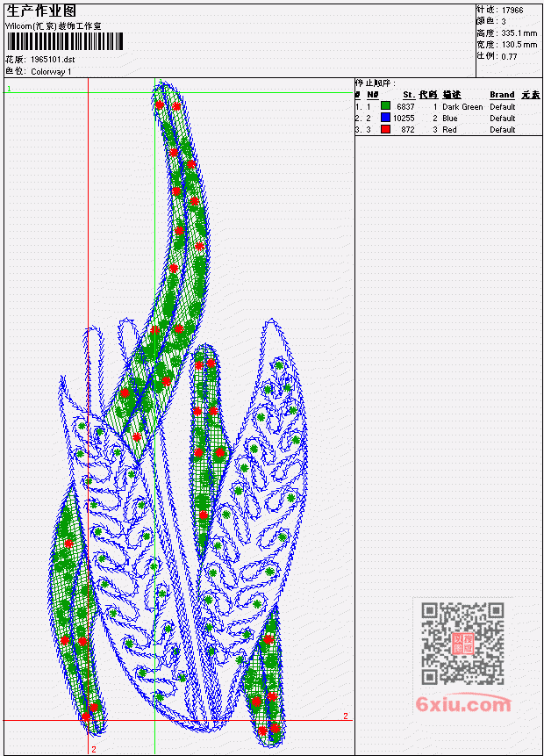Click the stitch count value 17966
This screenshot has height=756, width=544.
tap(512, 10)
